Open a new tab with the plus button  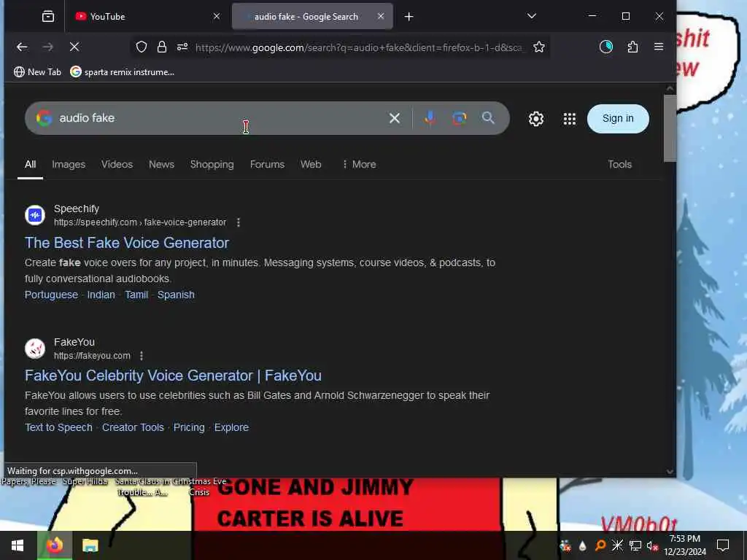click(409, 17)
